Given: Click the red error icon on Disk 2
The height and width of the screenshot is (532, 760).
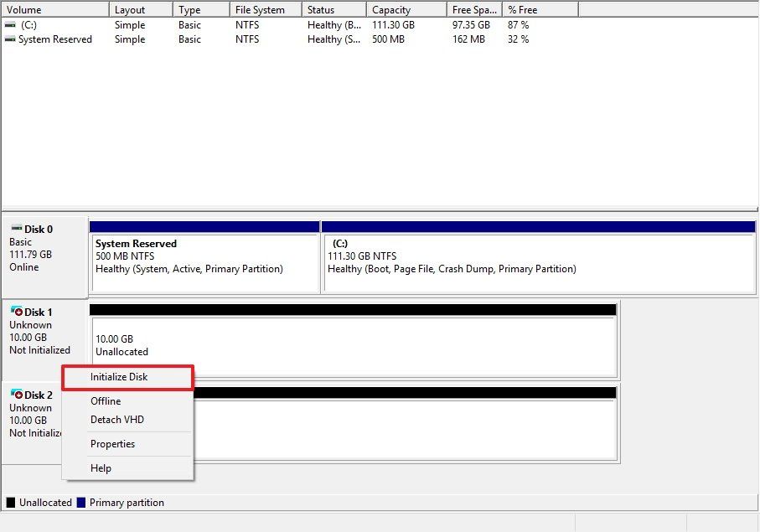Looking at the screenshot, I should point(18,394).
